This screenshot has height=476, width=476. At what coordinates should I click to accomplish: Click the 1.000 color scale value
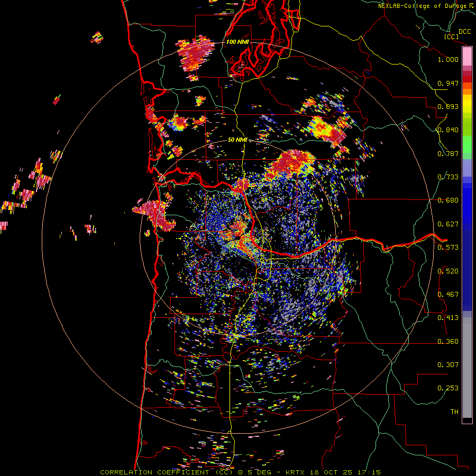[448, 59]
